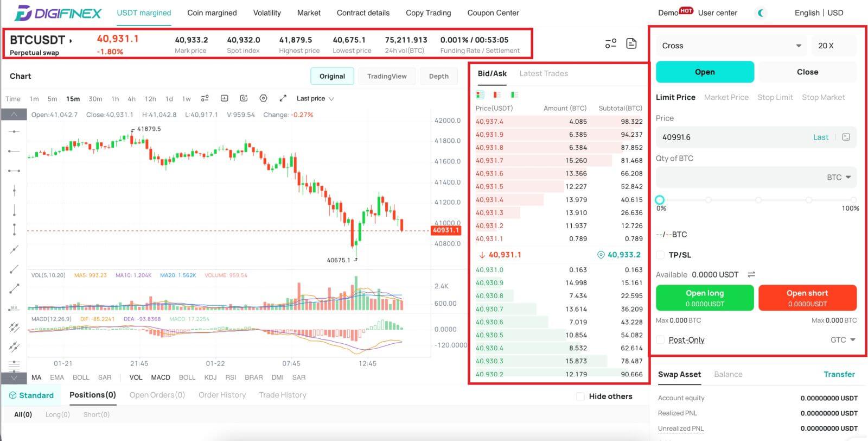Click the chart bar-stats icon in toolbar
This screenshot has width=868, height=441.
point(225,98)
